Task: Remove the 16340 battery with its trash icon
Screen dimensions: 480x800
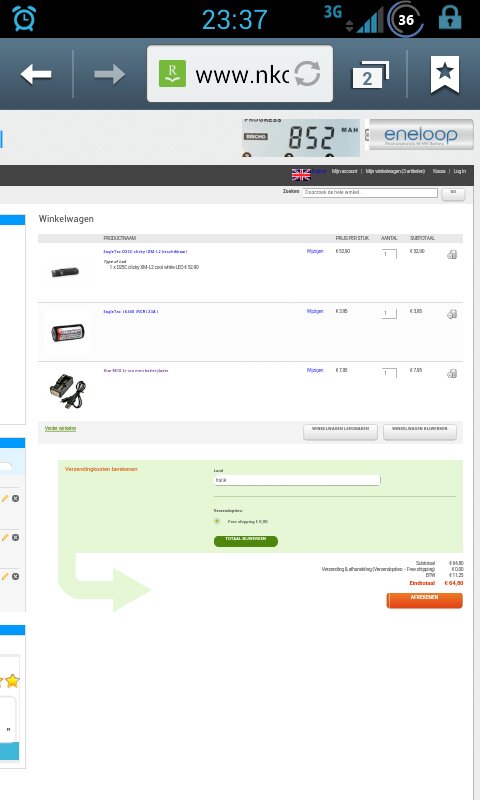Action: pos(452,314)
